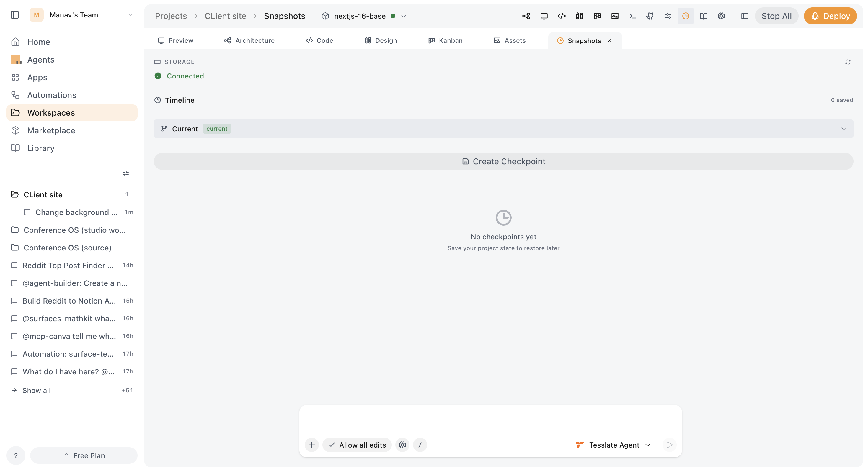868x472 pixels.
Task: Open the book docs icon in the top toolbar
Action: click(x=703, y=16)
